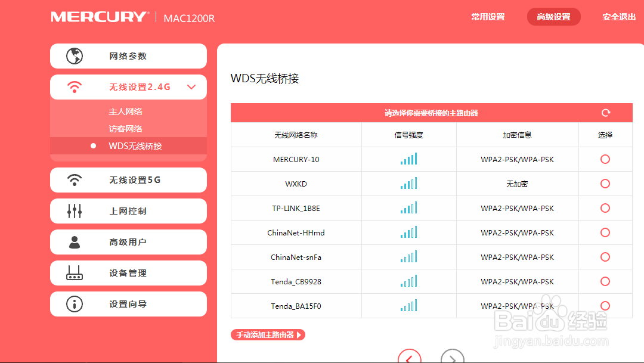Click the MAC1200R model label
Viewport: 644px width, 363px height.
[x=189, y=18]
